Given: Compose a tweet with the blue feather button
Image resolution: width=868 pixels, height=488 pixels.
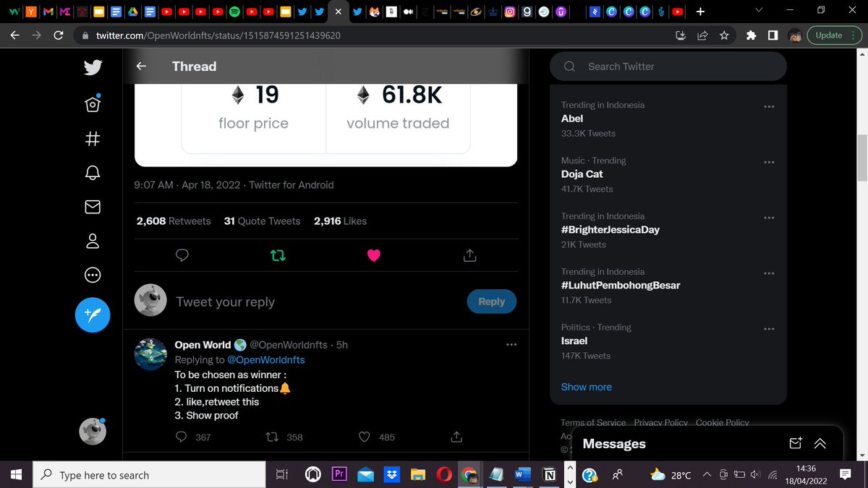Looking at the screenshot, I should click(93, 315).
